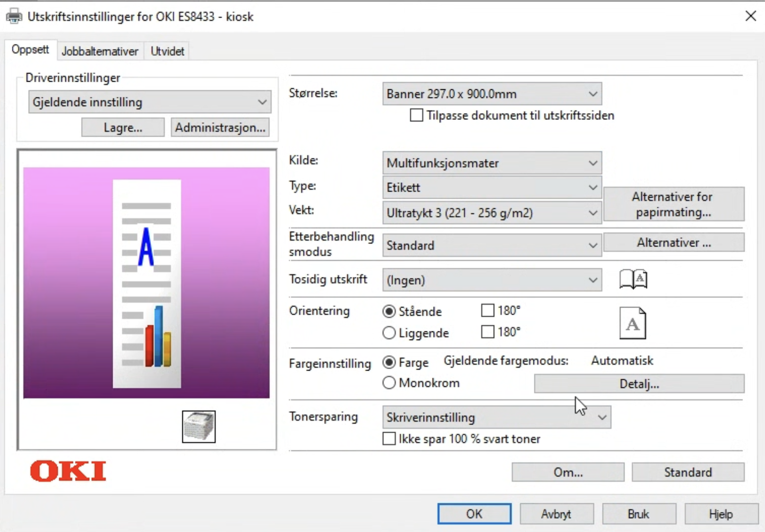Close the print settings dialog
The height and width of the screenshot is (532, 765).
coord(750,16)
